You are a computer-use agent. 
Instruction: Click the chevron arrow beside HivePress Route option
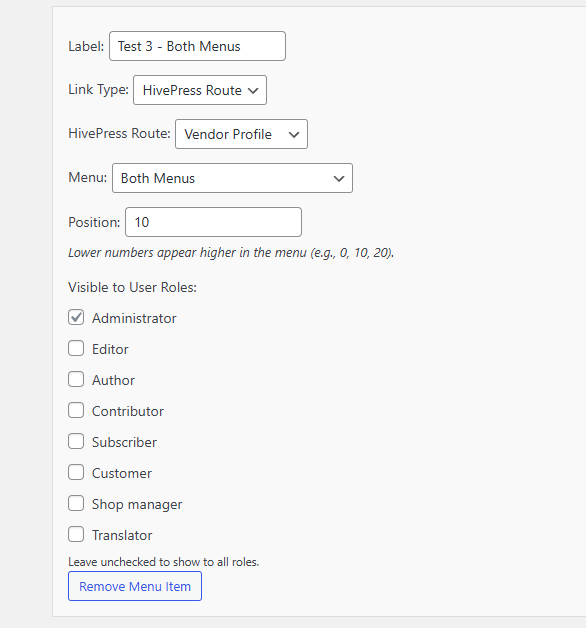[x=253, y=91]
